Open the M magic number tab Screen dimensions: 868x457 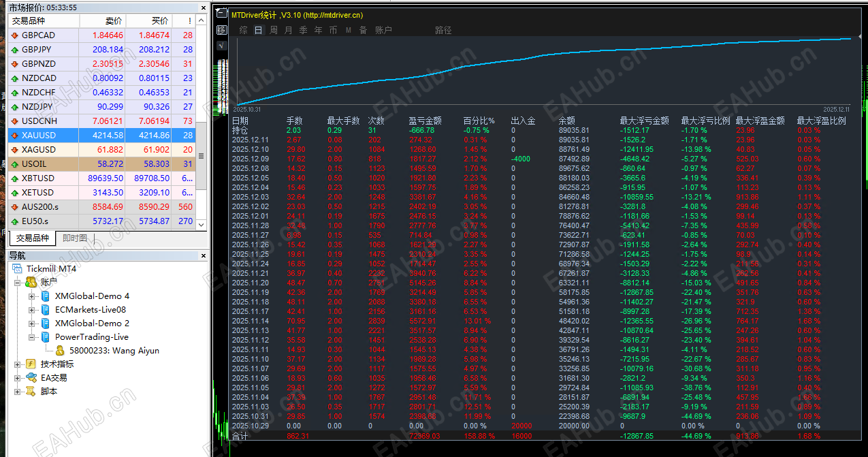tap(349, 30)
